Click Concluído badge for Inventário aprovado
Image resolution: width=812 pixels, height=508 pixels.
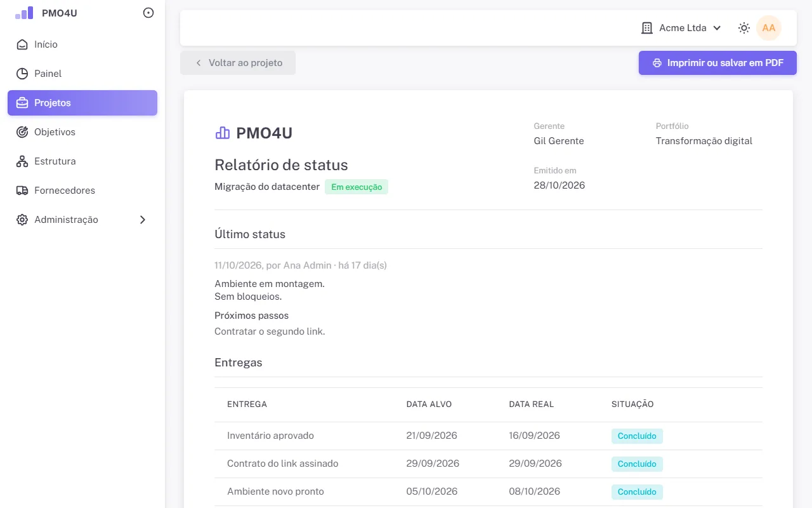click(637, 436)
